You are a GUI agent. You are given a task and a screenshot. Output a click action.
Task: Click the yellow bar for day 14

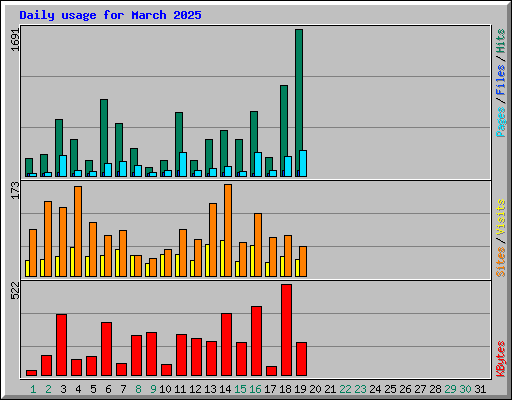[x=222, y=258]
